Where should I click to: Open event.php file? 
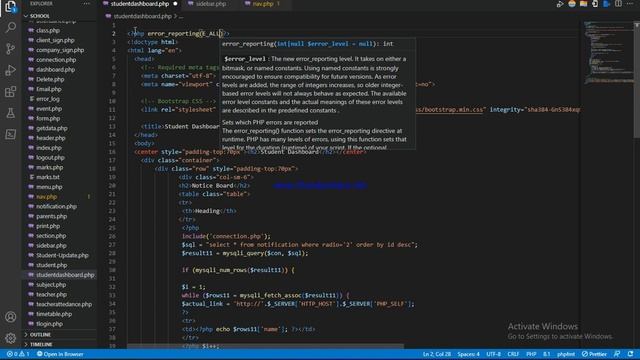49,109
